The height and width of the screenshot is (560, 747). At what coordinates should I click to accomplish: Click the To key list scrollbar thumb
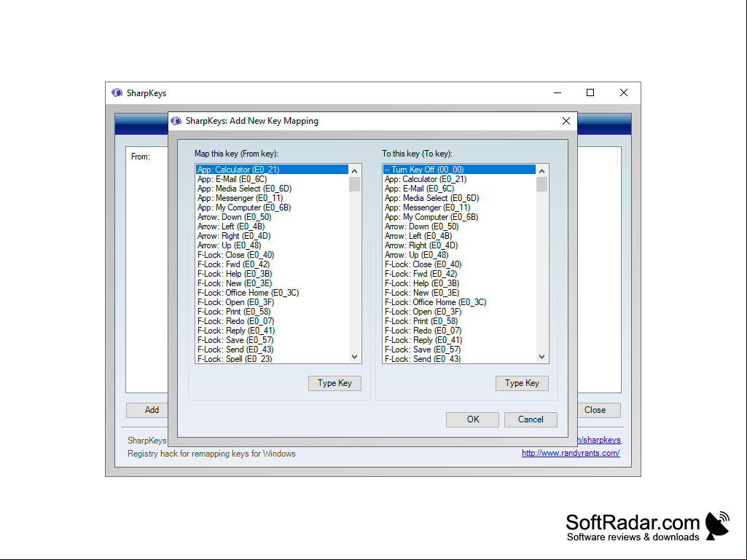(541, 184)
